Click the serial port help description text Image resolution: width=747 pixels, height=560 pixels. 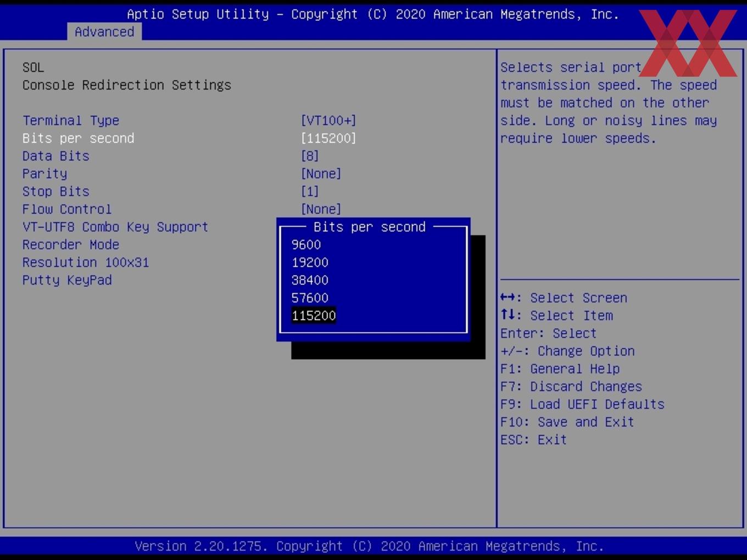tap(609, 103)
